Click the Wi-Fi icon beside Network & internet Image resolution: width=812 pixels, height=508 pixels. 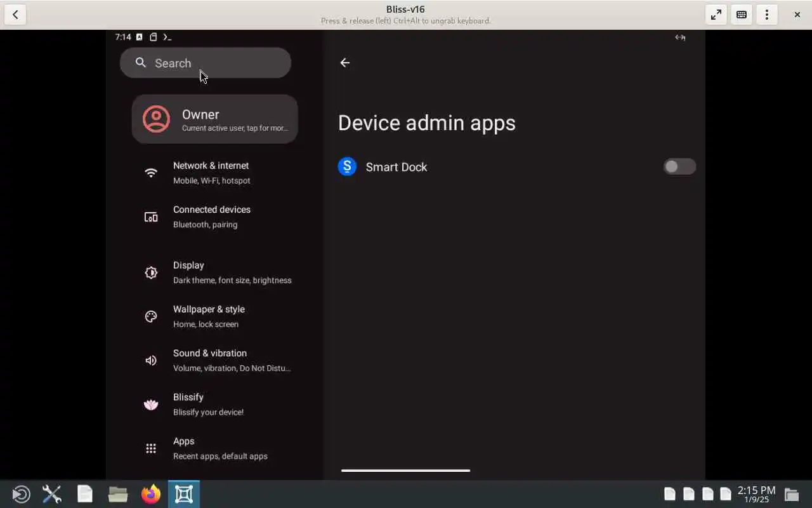click(x=151, y=173)
